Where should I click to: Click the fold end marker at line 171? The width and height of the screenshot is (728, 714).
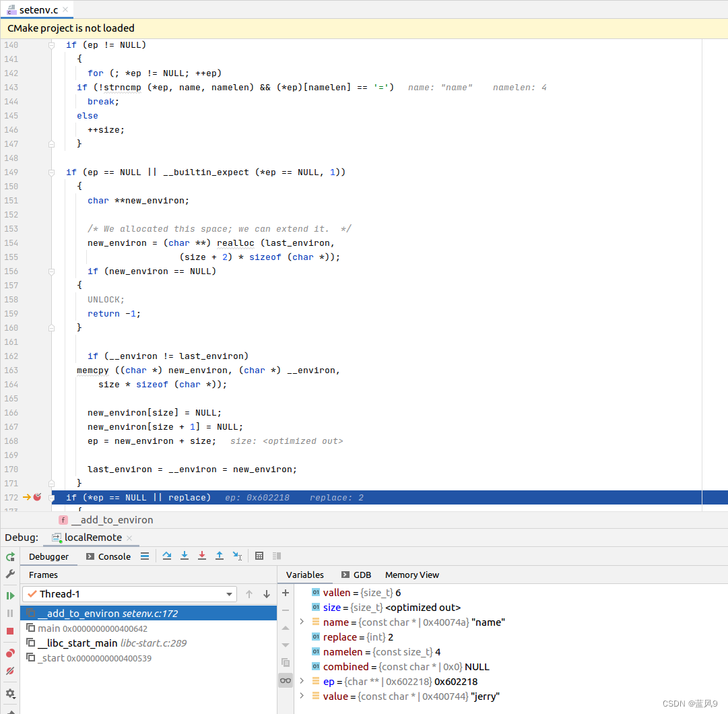(52, 483)
